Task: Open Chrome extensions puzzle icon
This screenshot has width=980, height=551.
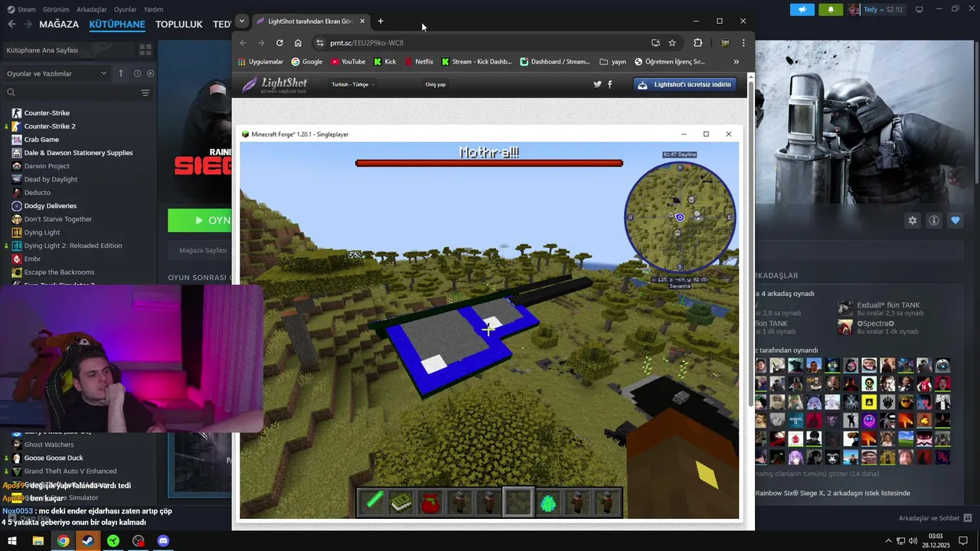Action: [697, 43]
